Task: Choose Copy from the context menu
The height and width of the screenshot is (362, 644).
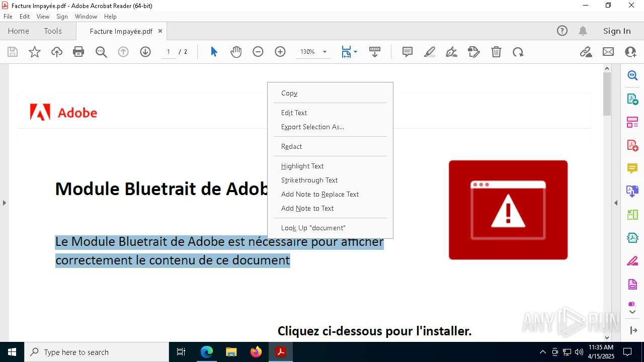Action: click(330, 93)
